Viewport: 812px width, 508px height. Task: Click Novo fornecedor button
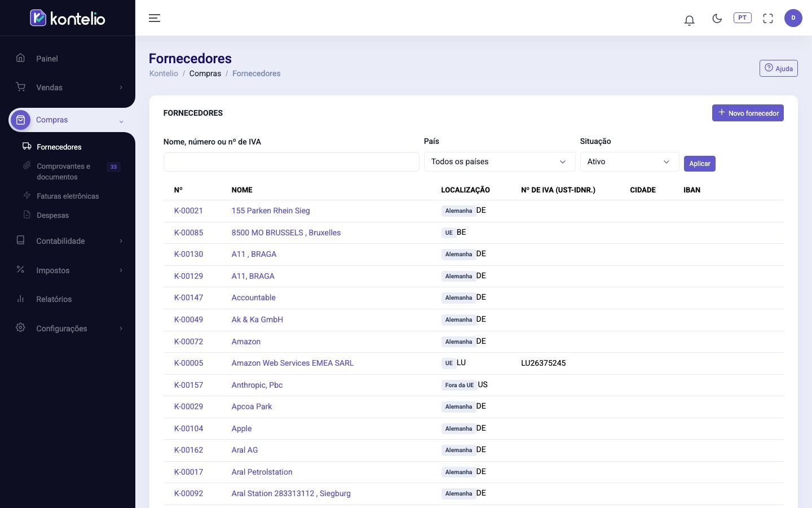coord(747,113)
